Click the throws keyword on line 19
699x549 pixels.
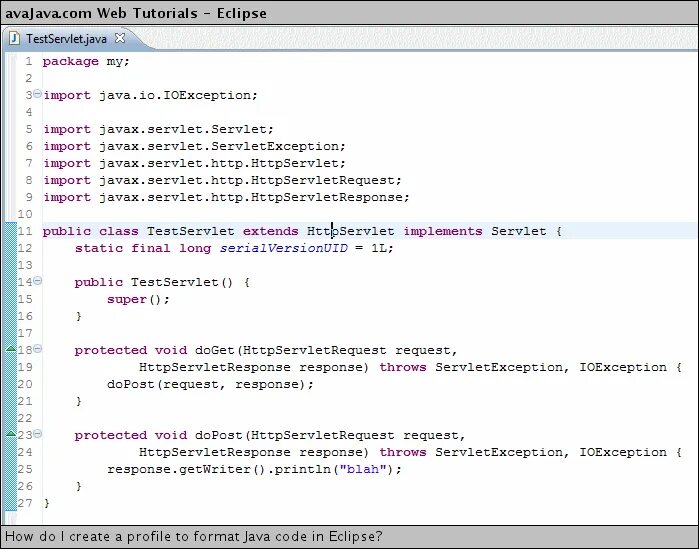coord(403,367)
